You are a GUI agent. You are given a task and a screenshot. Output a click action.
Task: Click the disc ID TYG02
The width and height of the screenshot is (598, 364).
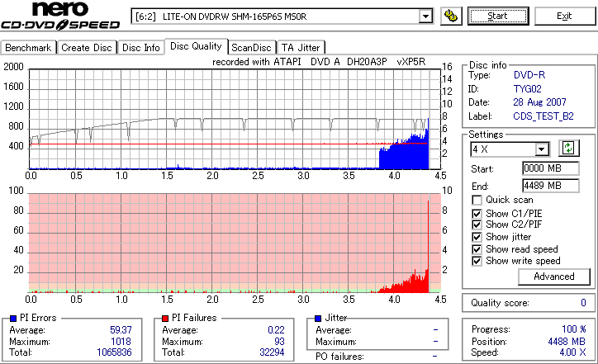tap(528, 89)
